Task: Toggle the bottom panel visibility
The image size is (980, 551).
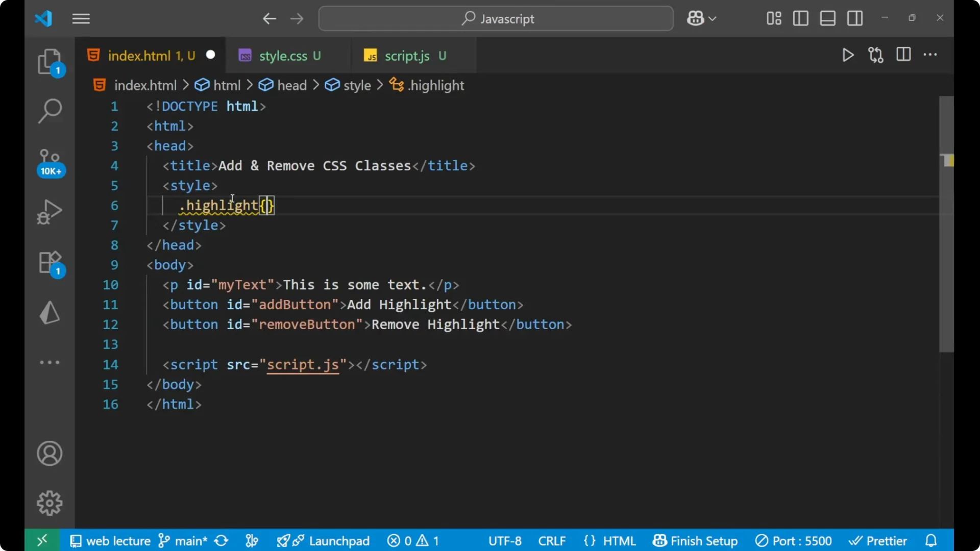Action: point(827,18)
